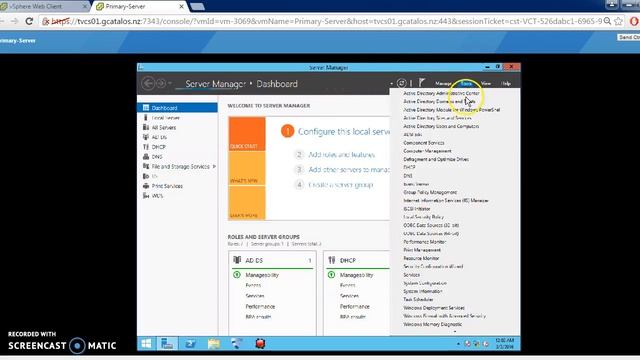The height and width of the screenshot is (360, 640).
Task: Click the browser reload button
Action: (29, 21)
